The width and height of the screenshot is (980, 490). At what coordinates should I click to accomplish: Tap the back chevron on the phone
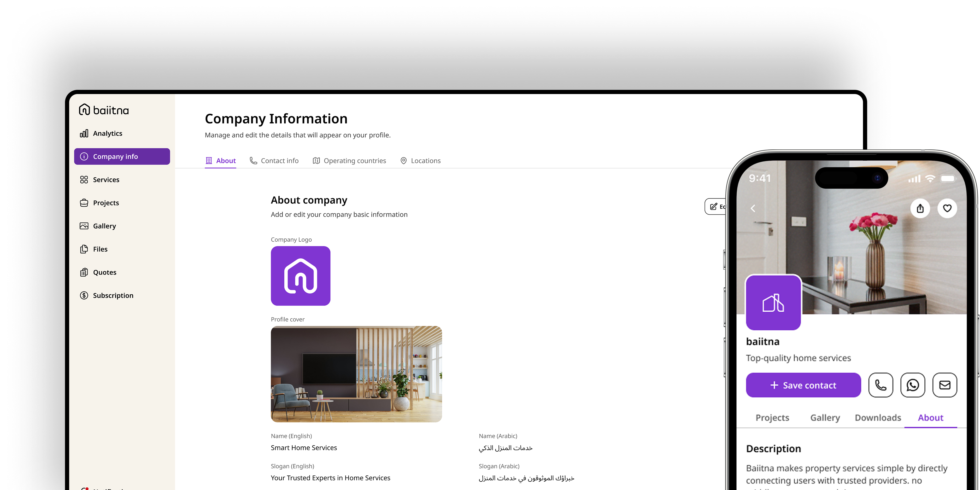point(753,208)
